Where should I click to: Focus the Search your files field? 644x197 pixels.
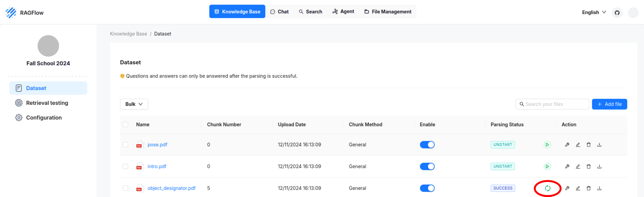click(552, 104)
